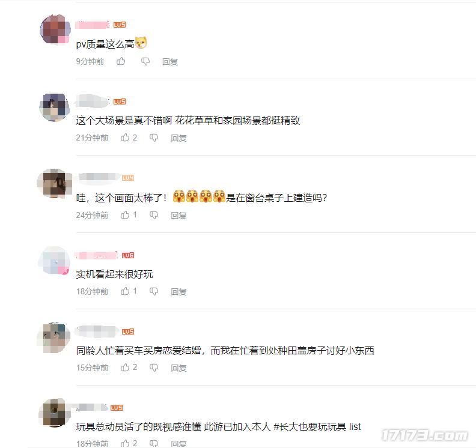
Task: Open avatar of 'pv质量这么高' commenter
Action: click(x=55, y=29)
